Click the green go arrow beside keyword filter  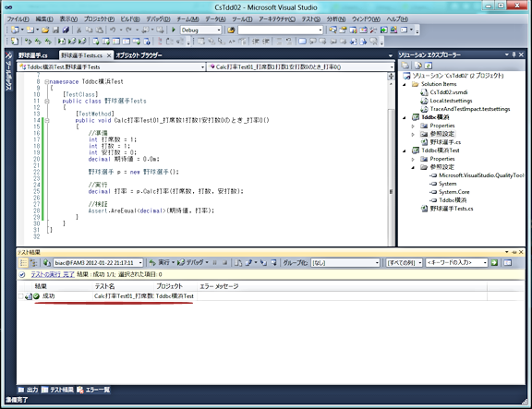(494, 262)
